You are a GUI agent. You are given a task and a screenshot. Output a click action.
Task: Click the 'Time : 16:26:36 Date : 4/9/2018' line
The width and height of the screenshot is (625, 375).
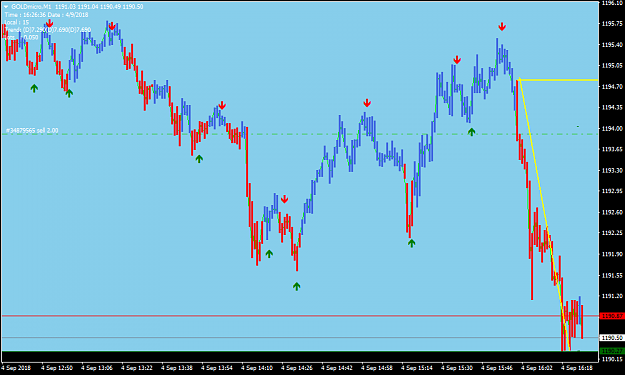click(x=46, y=15)
